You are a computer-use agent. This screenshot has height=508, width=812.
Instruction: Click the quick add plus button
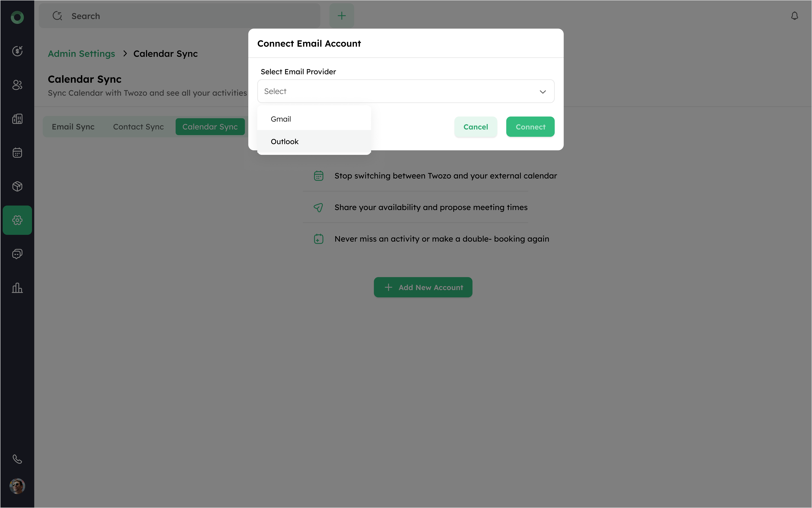pyautogui.click(x=342, y=16)
